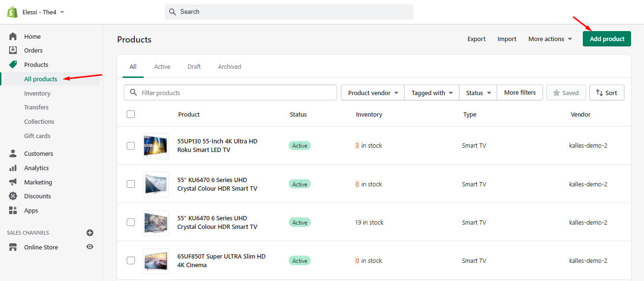Check the 55UP130 Roku Smart LED TV row

point(131,146)
